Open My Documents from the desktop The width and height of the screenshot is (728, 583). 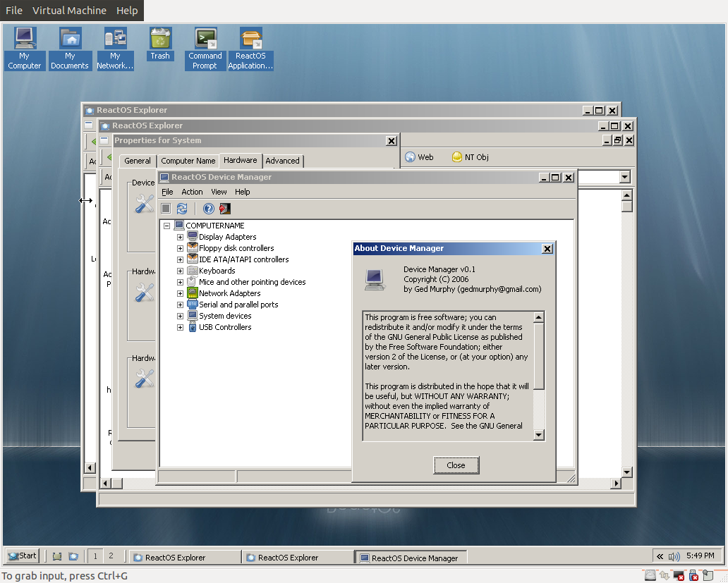[x=70, y=39]
